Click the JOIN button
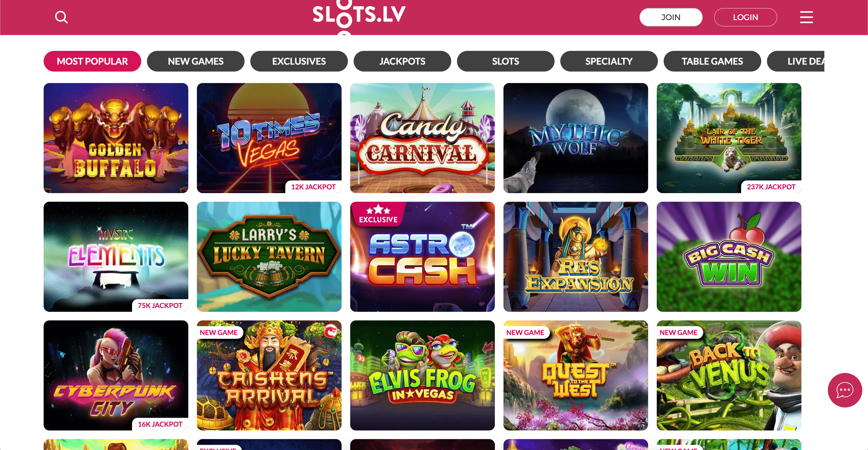Image resolution: width=868 pixels, height=450 pixels. coord(671,17)
